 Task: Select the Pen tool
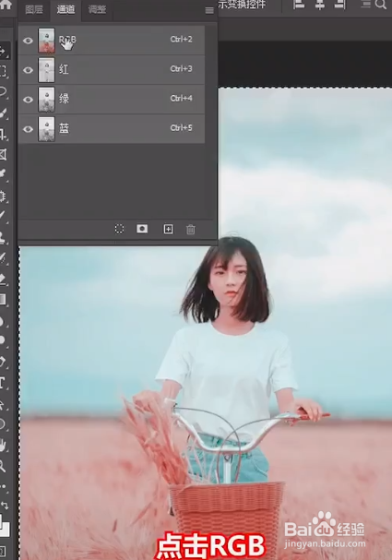coord(2,363)
